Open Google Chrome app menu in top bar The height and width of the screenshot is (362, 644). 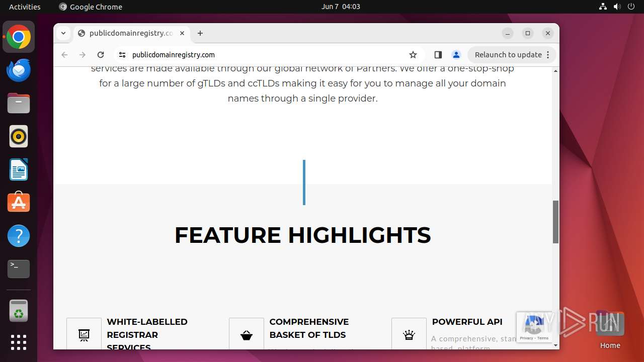tap(91, 7)
